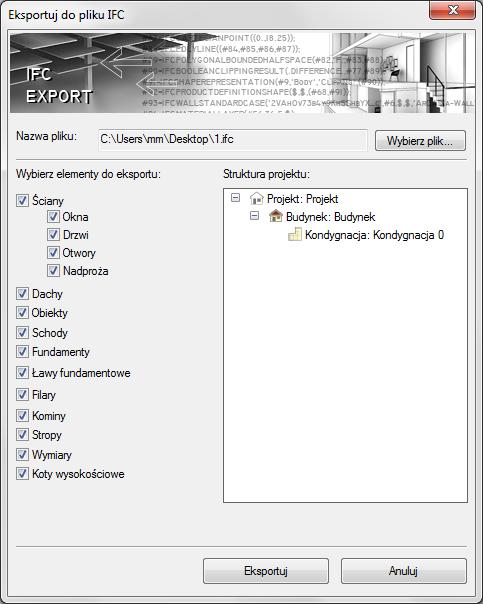Screen dimensions: 483x604
Task: Close the Eksportuj do pliku IFC dialog
Action: (x=452, y=10)
